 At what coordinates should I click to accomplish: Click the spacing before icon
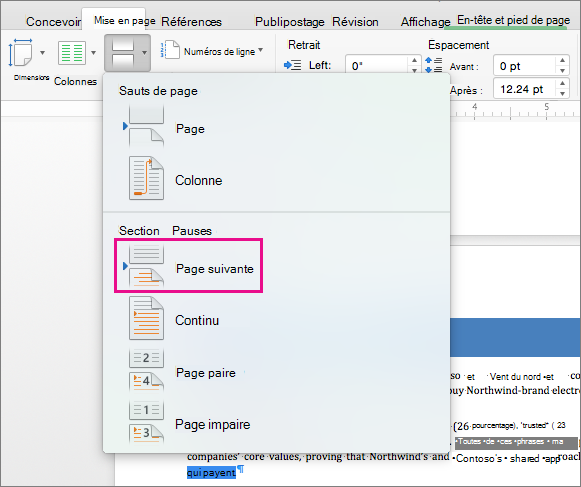[433, 65]
